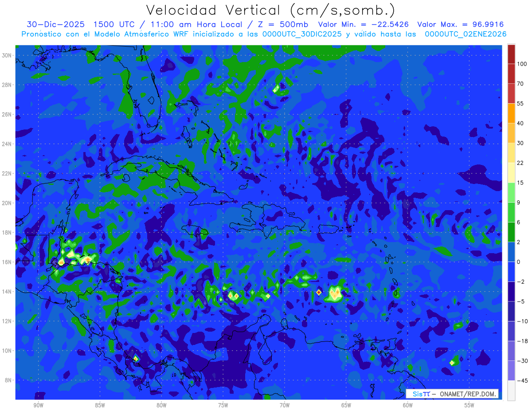Screen dimensions: 532x411
Task: Click the '100' colorbar label
Action: point(522,64)
